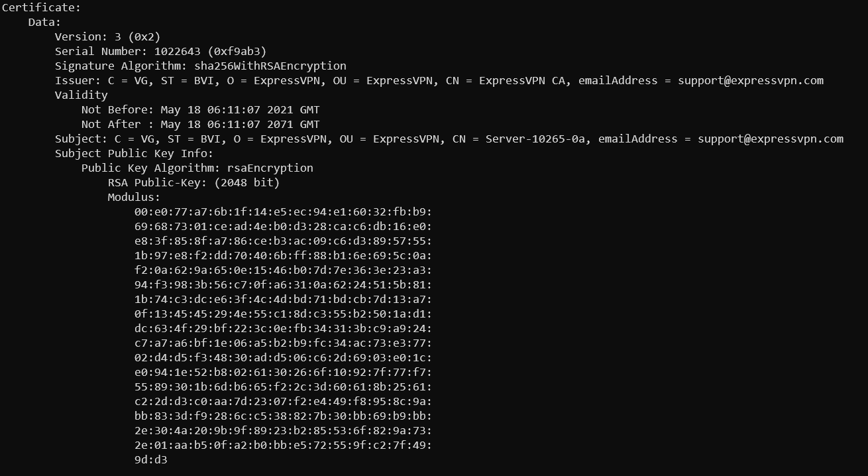Viewport: 868px width, 476px height.
Task: Click the Not Before date line
Action: (x=200, y=109)
